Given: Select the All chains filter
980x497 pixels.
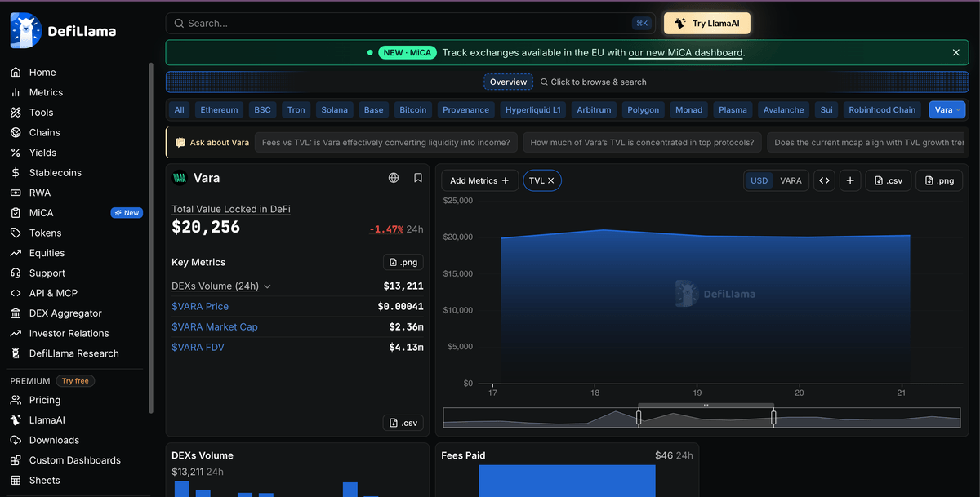Looking at the screenshot, I should click(x=180, y=109).
